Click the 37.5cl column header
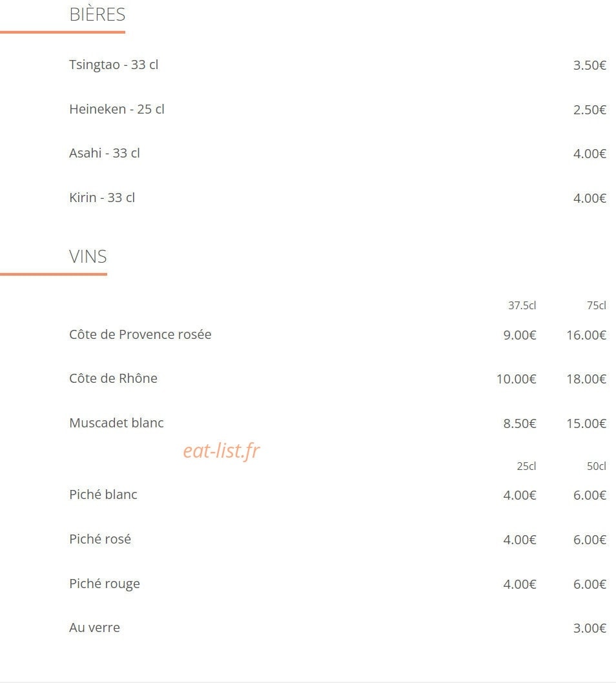The width and height of the screenshot is (616, 683). tap(522, 305)
